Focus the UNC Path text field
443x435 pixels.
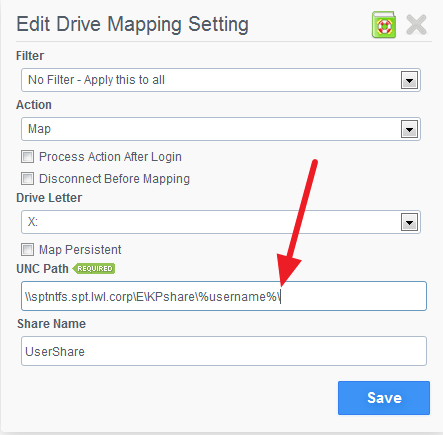click(x=224, y=296)
